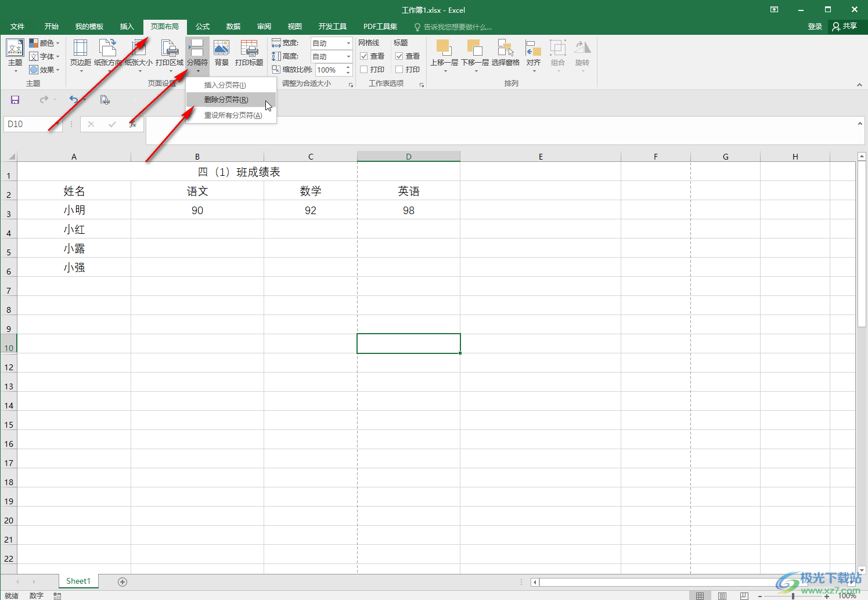Image resolution: width=868 pixels, height=600 pixels.
Task: Open theme Fonts (字体) menu
Action: pos(45,56)
